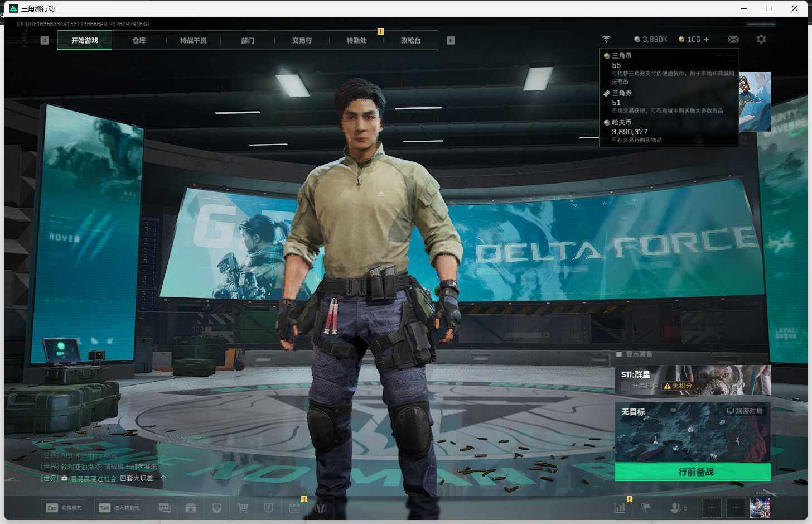Image resolution: width=812 pixels, height=524 pixels.
Task: Click the green 行前备战 button
Action: point(693,472)
